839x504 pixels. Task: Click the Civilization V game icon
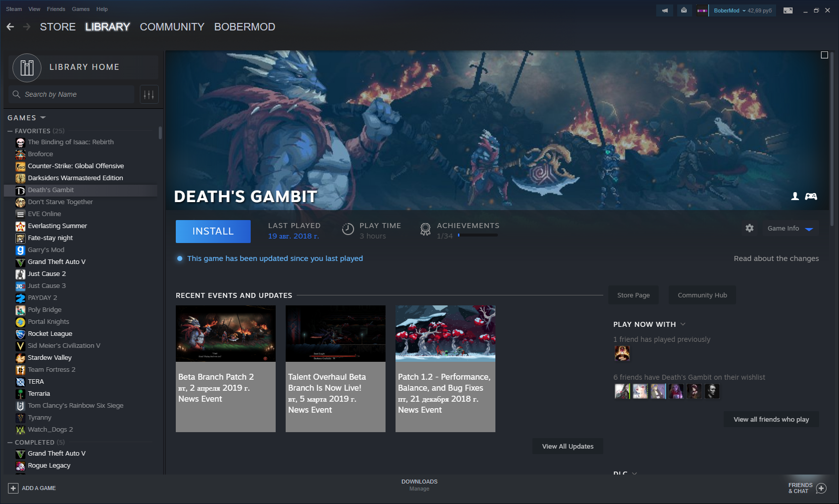click(20, 346)
